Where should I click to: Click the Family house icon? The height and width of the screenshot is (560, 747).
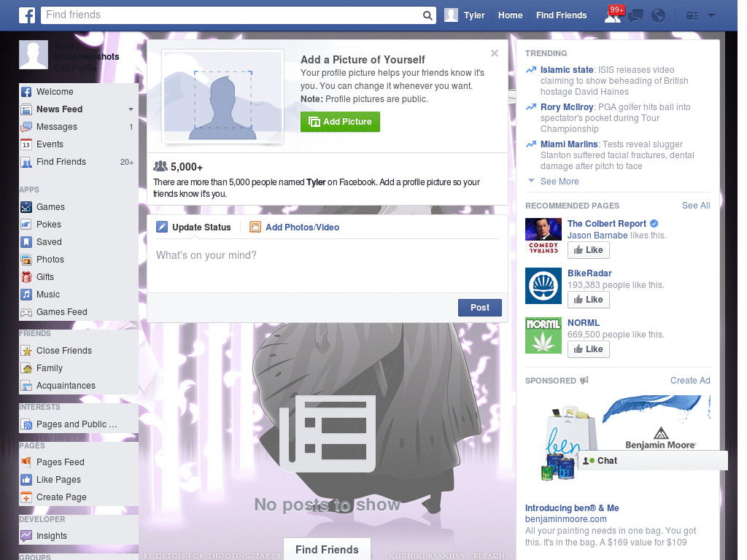26,368
